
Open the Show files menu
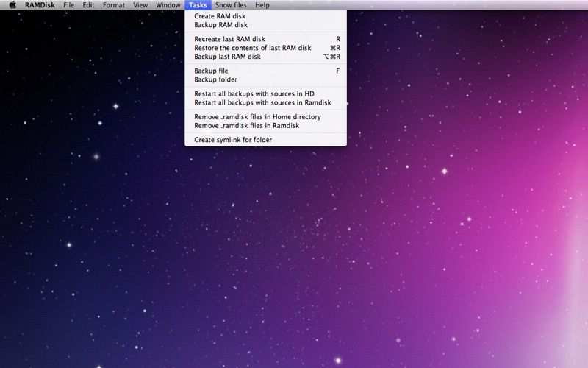click(231, 5)
